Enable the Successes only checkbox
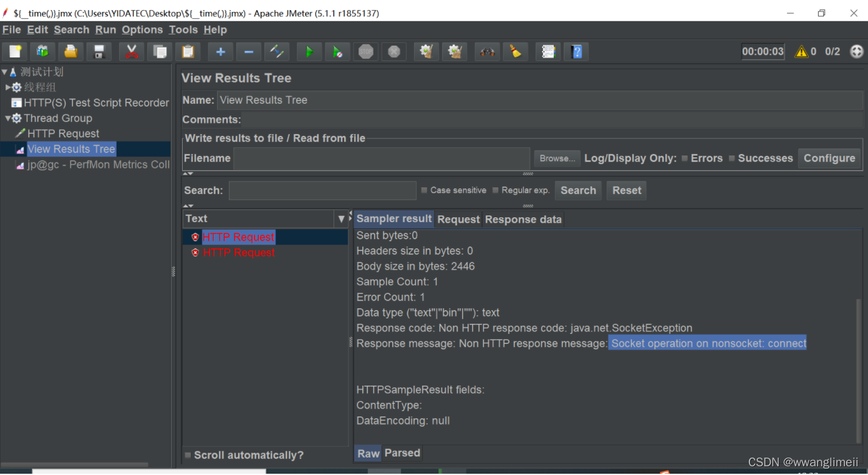 point(732,159)
